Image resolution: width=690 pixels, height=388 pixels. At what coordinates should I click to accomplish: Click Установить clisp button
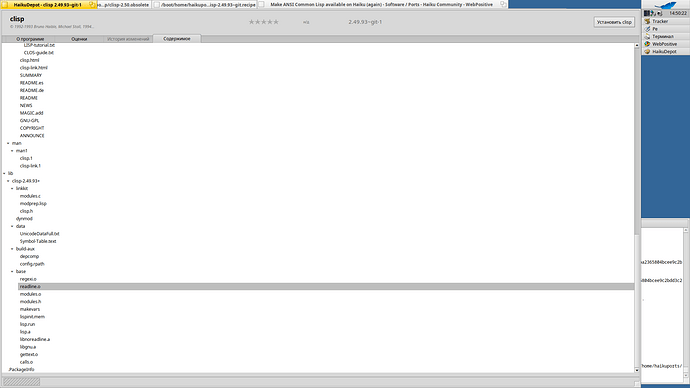614,22
